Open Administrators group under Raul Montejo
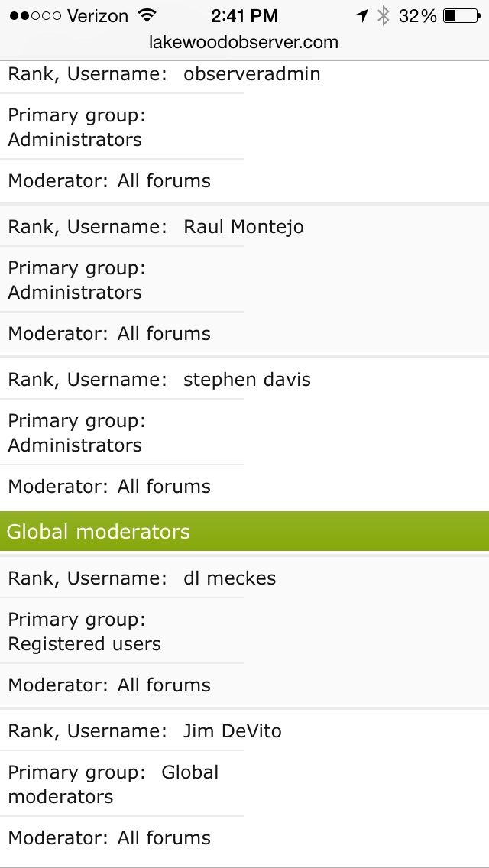The width and height of the screenshot is (489, 868). [75, 293]
